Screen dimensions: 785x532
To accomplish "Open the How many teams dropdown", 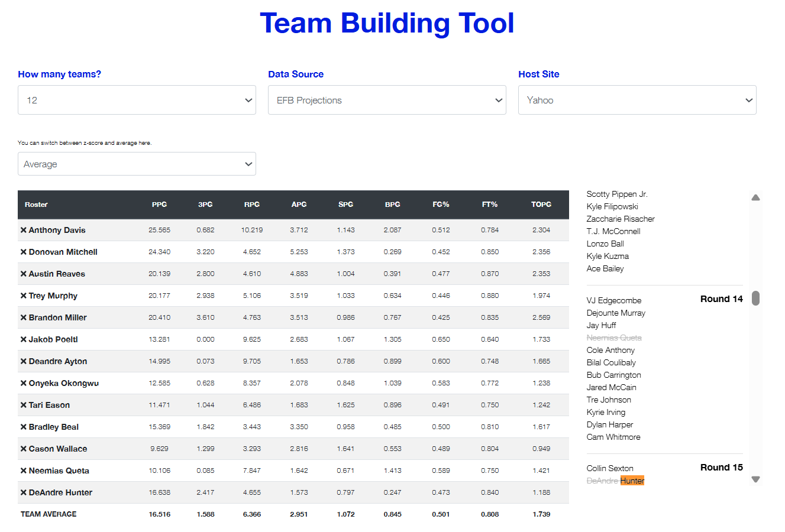I will click(137, 100).
